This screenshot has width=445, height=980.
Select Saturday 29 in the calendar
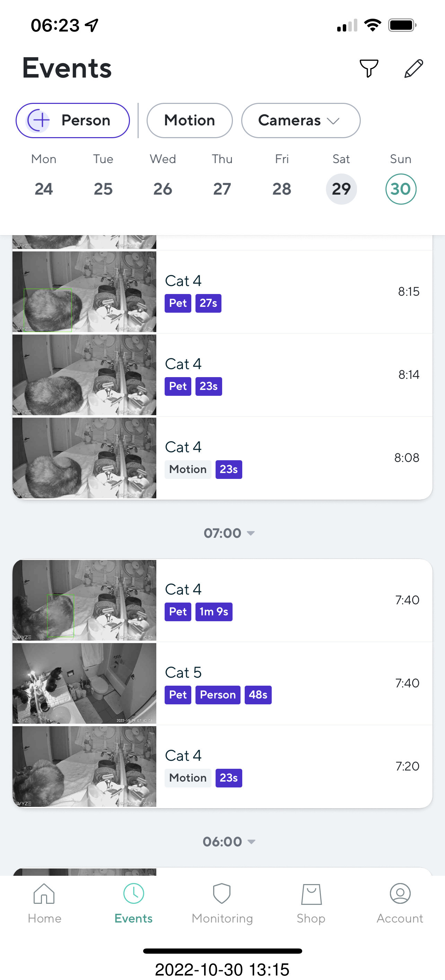pyautogui.click(x=341, y=189)
